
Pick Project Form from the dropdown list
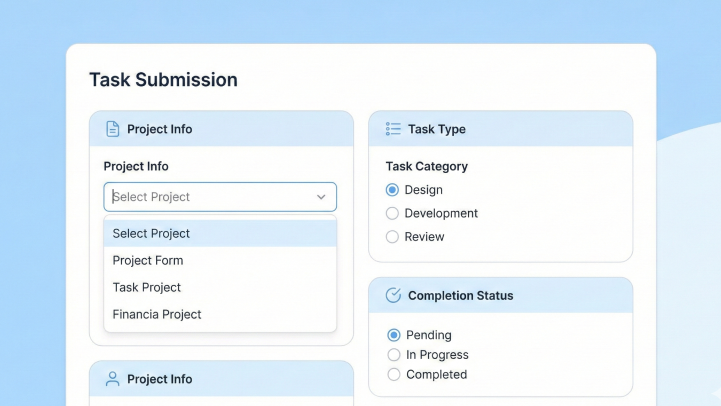[x=148, y=260]
